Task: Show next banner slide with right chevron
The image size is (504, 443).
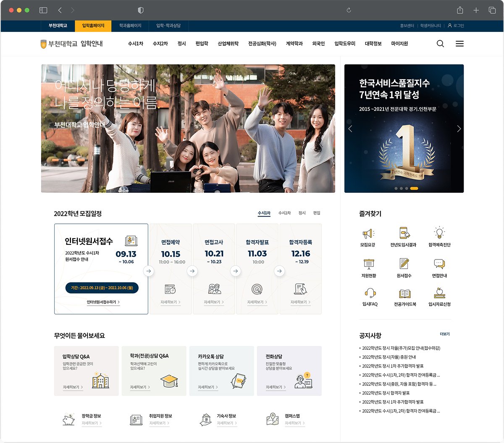Action: coord(459,128)
